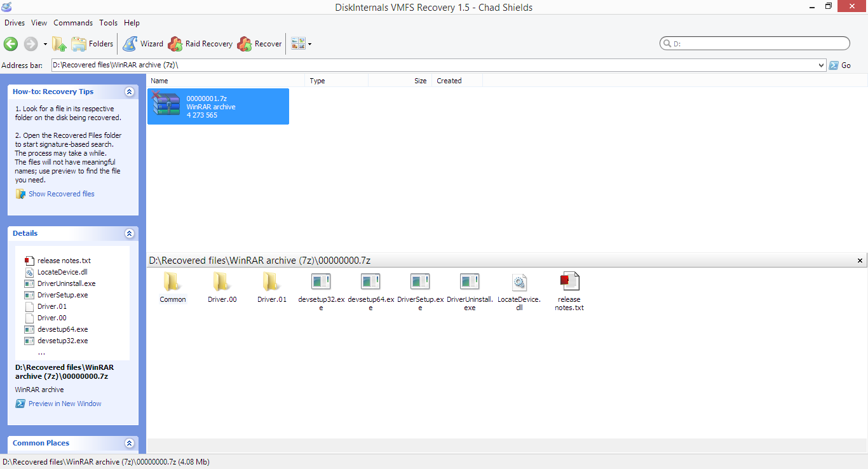
Task: Open the Commands menu
Action: (x=73, y=23)
